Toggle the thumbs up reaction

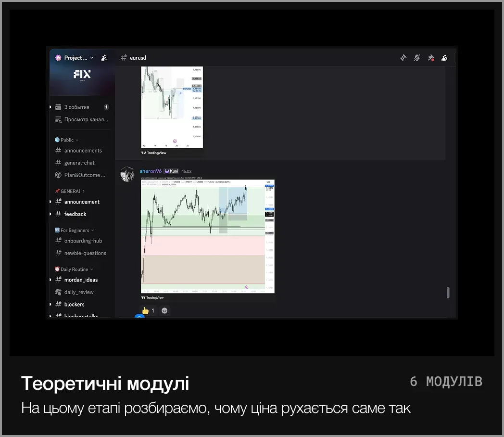[148, 311]
